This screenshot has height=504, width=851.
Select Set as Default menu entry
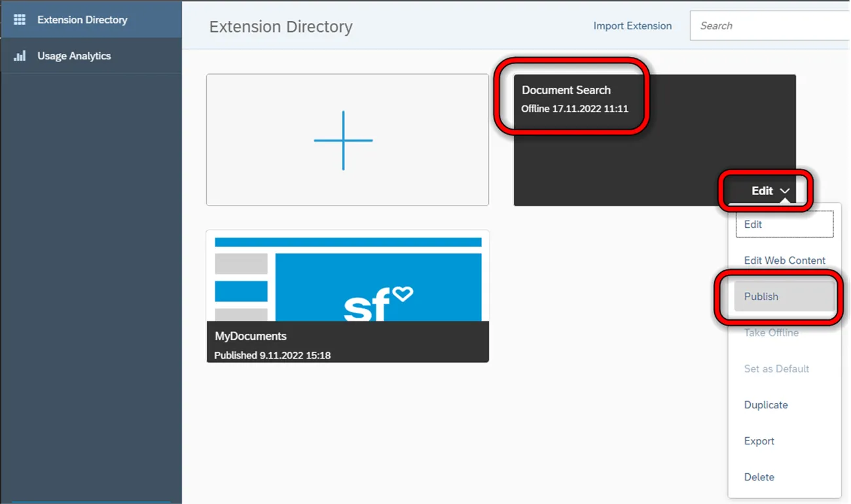(x=784, y=369)
